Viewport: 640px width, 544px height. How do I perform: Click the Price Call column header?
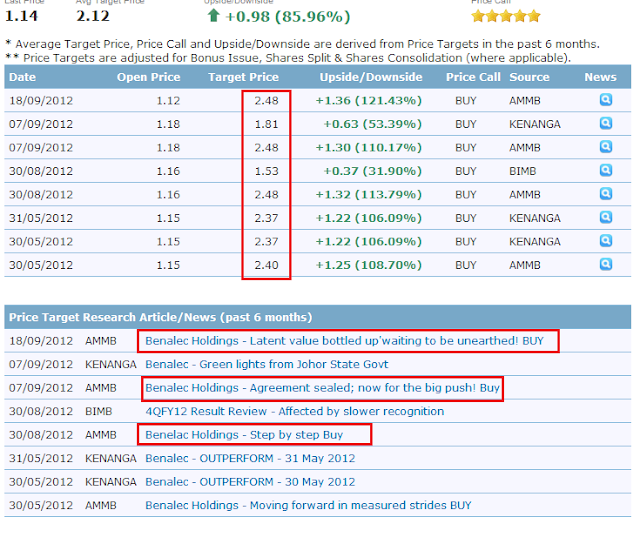click(473, 77)
